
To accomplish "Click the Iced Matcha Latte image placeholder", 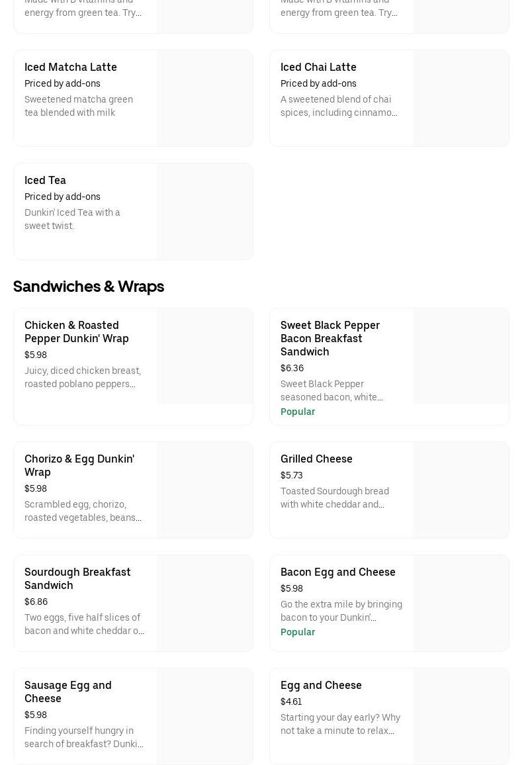I will coord(205,99).
